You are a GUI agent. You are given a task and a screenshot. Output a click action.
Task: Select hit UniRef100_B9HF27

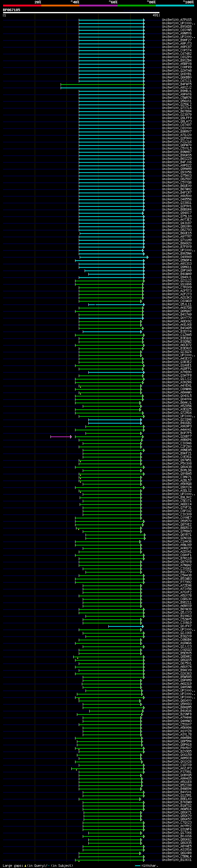pos(177,40)
